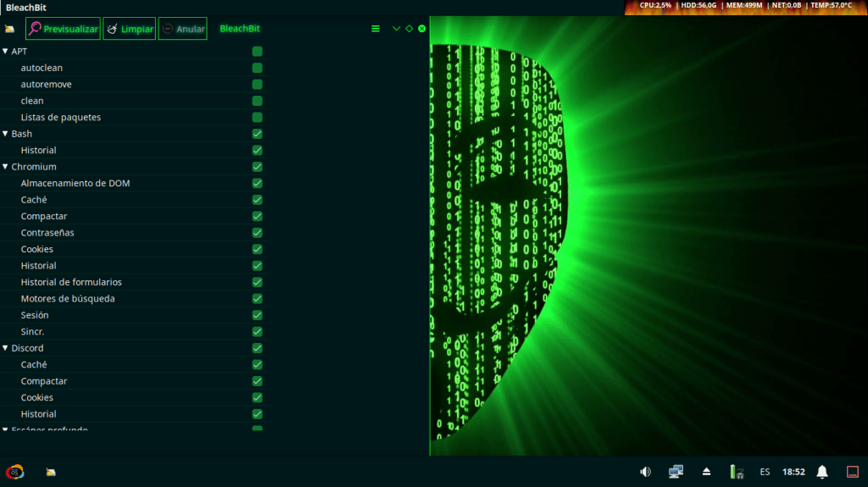Uncheck the Discord Cookies checkbox
The width and height of the screenshot is (868, 487).
tap(257, 398)
